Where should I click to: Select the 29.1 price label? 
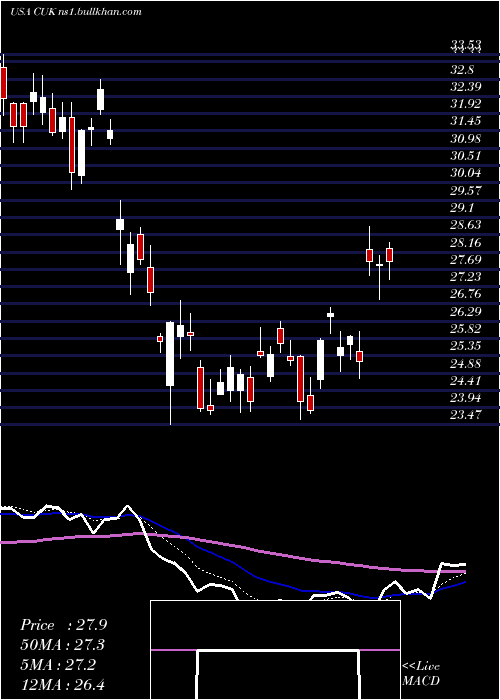click(462, 208)
